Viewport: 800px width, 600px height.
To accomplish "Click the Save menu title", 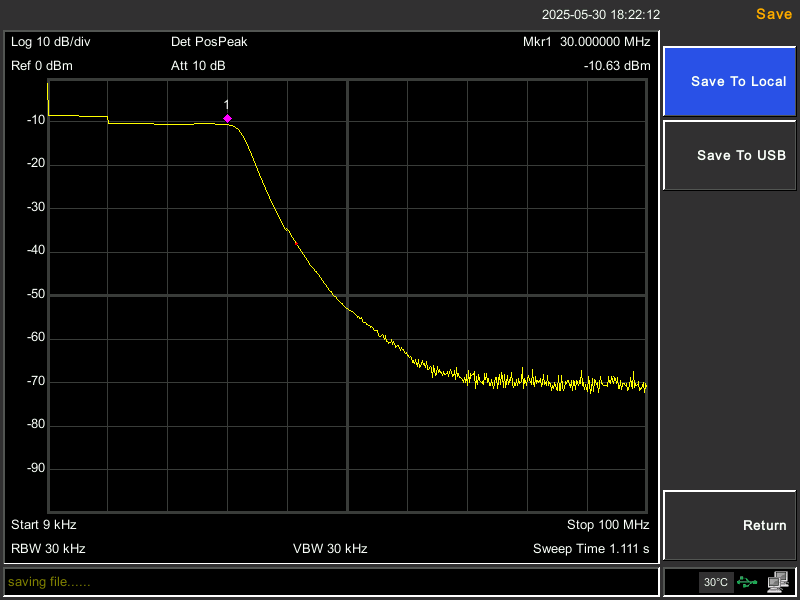I will point(774,14).
